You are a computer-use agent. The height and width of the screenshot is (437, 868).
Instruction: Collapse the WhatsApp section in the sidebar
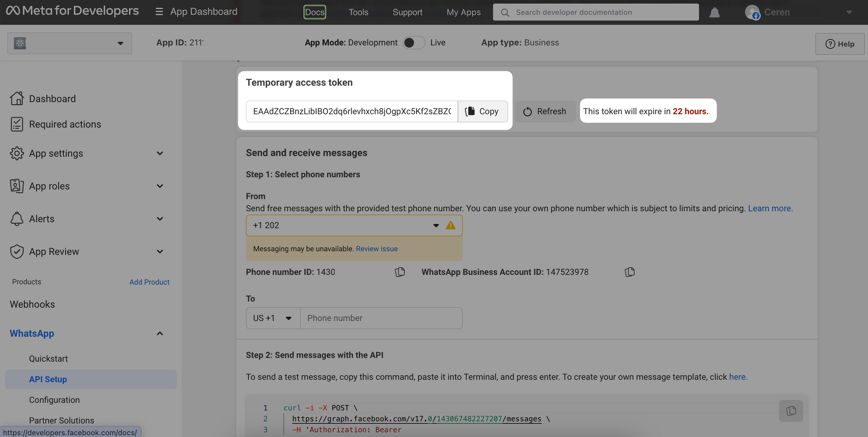[160, 333]
